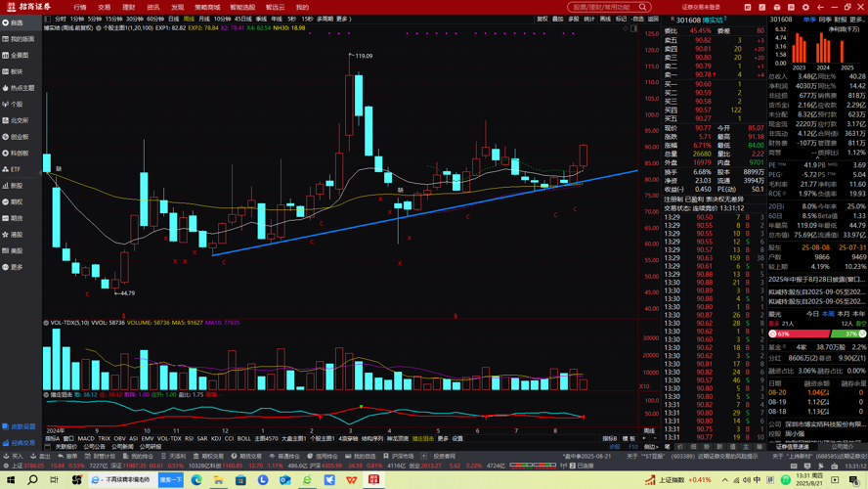Open 经典交易 at sidebar bottom
868x489 pixels.
coord(20,443)
